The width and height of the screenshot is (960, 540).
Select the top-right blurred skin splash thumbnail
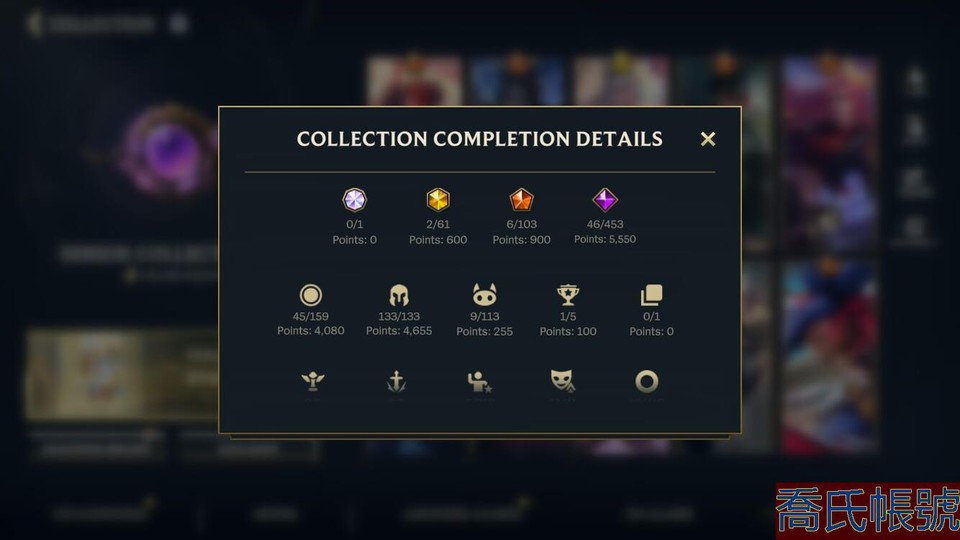coord(828,153)
